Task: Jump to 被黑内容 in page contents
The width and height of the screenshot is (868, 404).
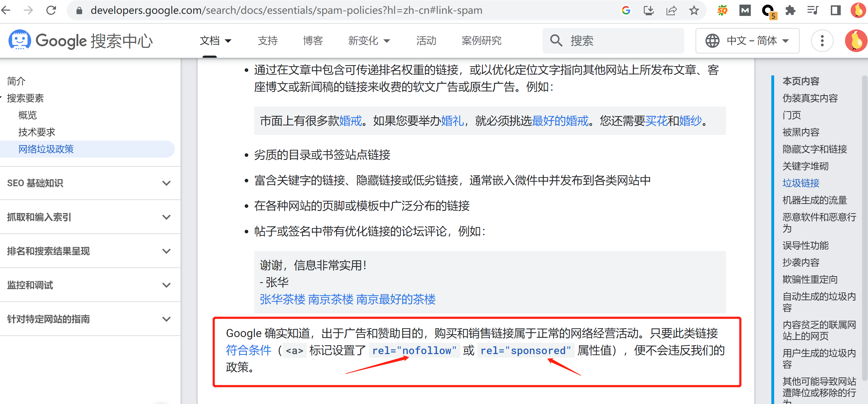Action: [x=801, y=132]
